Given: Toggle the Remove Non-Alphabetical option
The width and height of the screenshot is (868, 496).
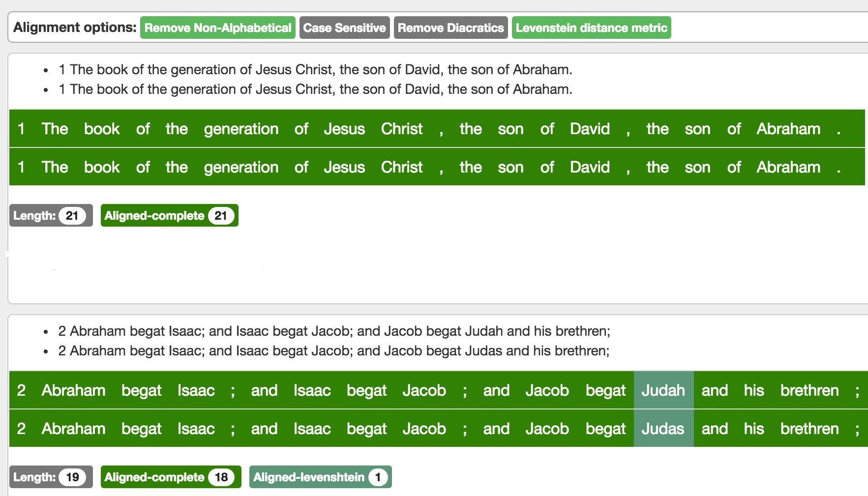Looking at the screenshot, I should [217, 28].
